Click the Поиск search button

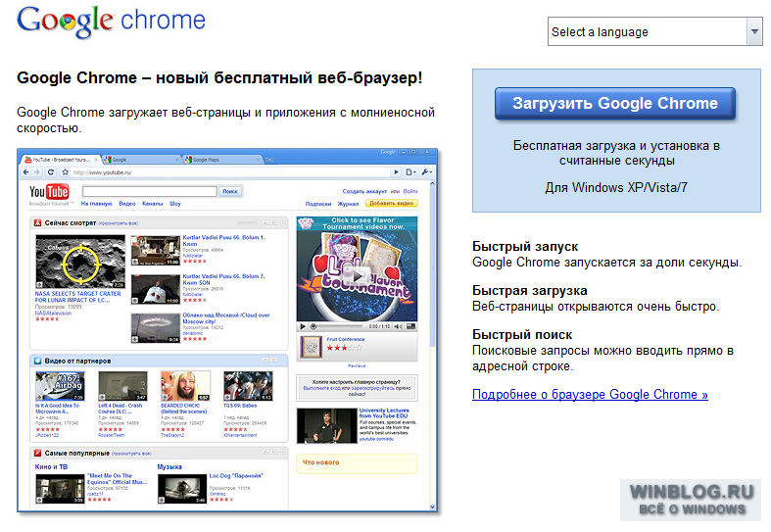click(x=230, y=191)
